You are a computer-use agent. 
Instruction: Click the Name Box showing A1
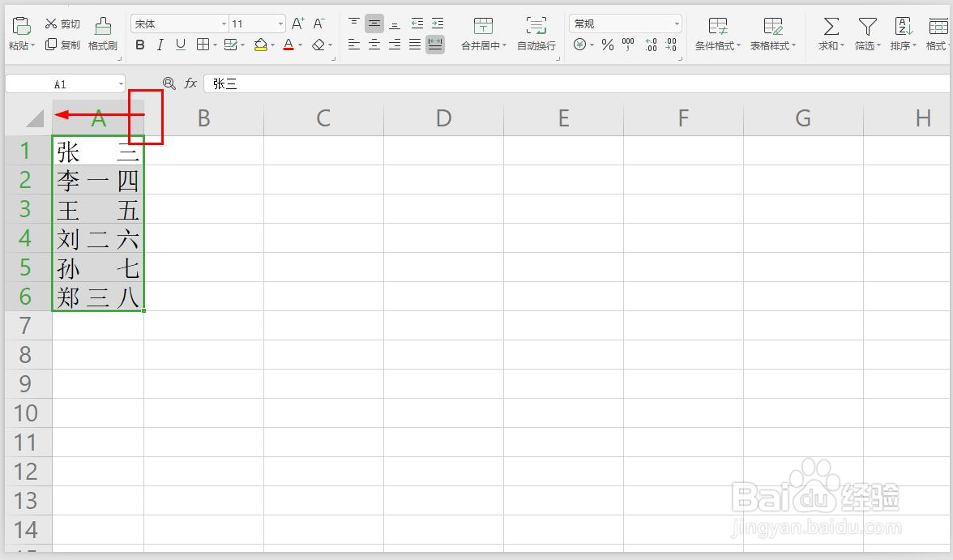[x=60, y=84]
